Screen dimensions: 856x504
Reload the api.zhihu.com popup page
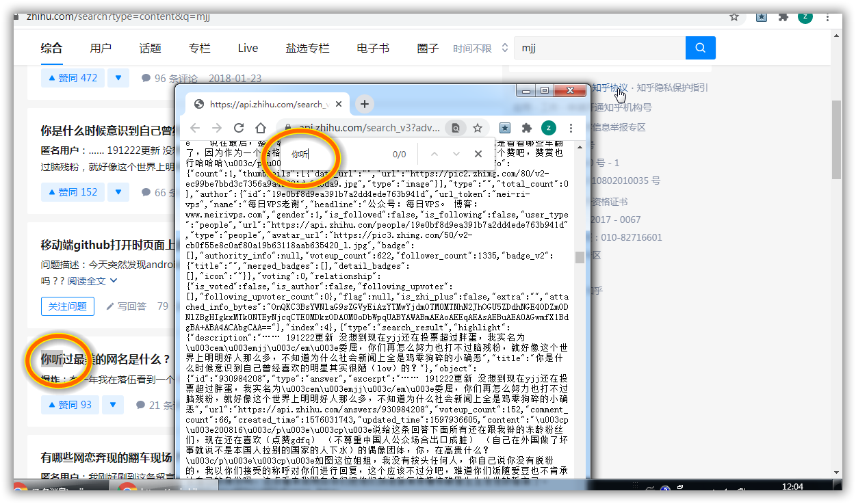[x=239, y=128]
